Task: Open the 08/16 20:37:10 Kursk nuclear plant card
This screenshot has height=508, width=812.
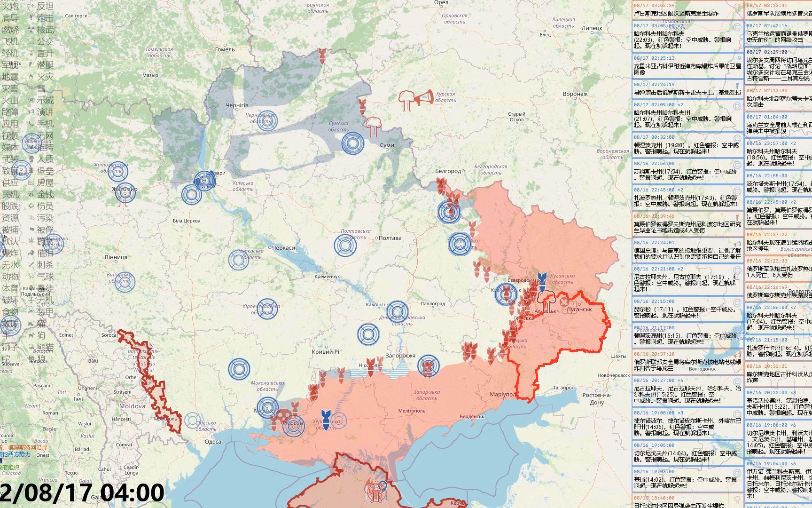Action: click(687, 362)
